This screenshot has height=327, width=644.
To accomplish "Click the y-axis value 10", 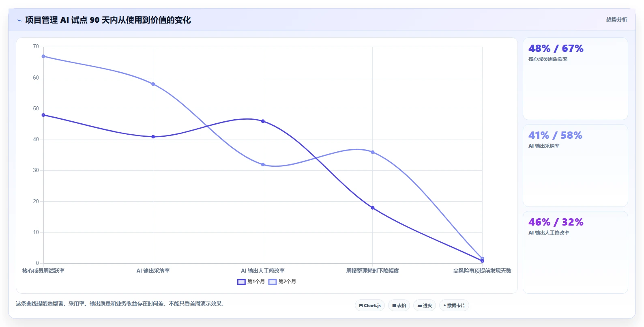I will pos(36,232).
